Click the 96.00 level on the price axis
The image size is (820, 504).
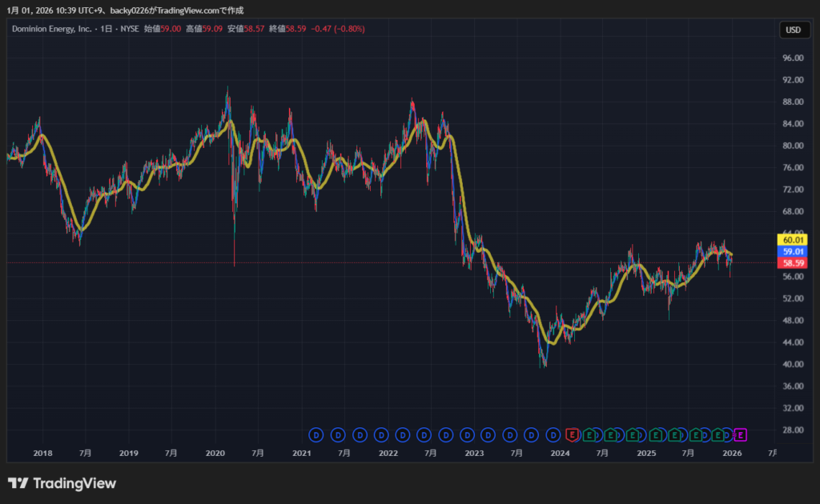793,58
